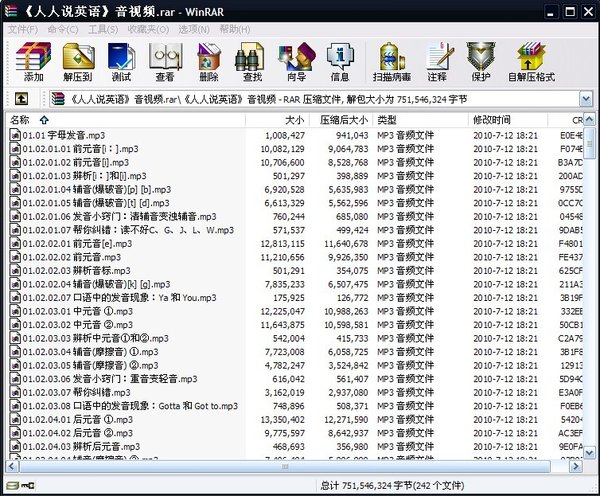Click the 查找 (Find) binoculars icon
Viewport: 600px width, 496px height.
[249, 56]
